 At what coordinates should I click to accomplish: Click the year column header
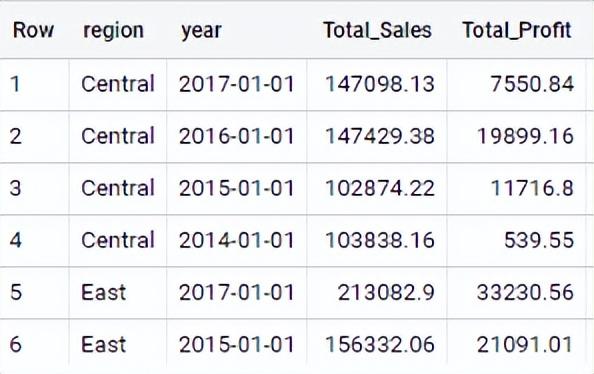[x=201, y=30]
